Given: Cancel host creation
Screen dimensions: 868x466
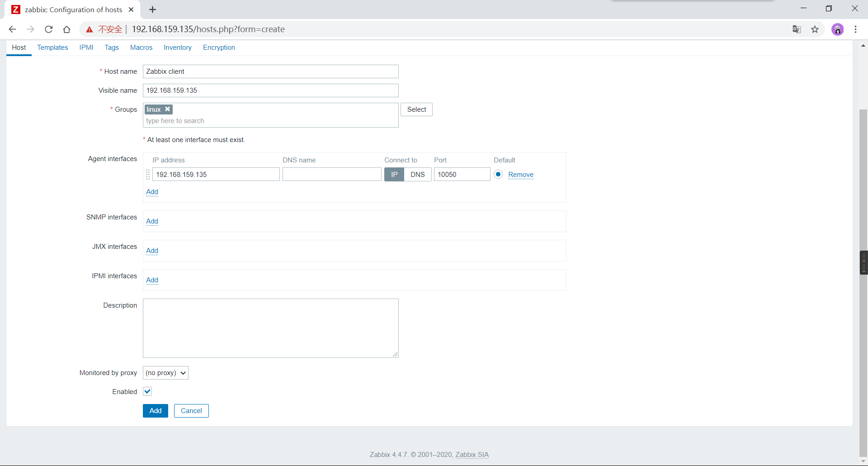Looking at the screenshot, I should [x=191, y=411].
